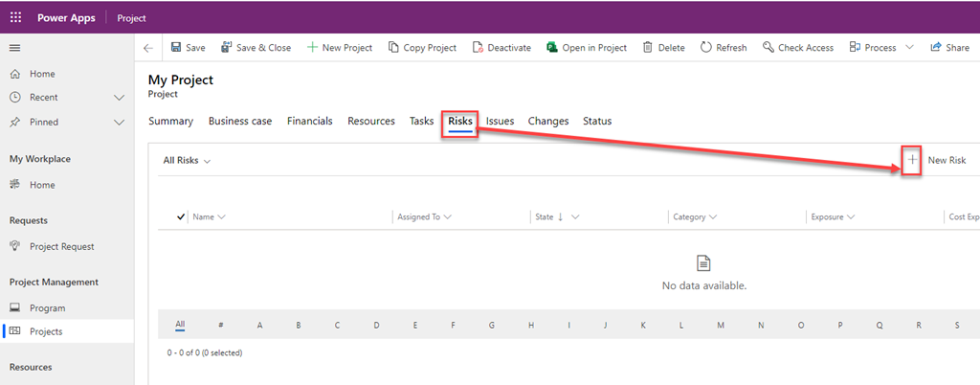Toggle the select-all checkmark in grid header
Image resolution: width=980 pixels, height=385 pixels.
coord(181,217)
